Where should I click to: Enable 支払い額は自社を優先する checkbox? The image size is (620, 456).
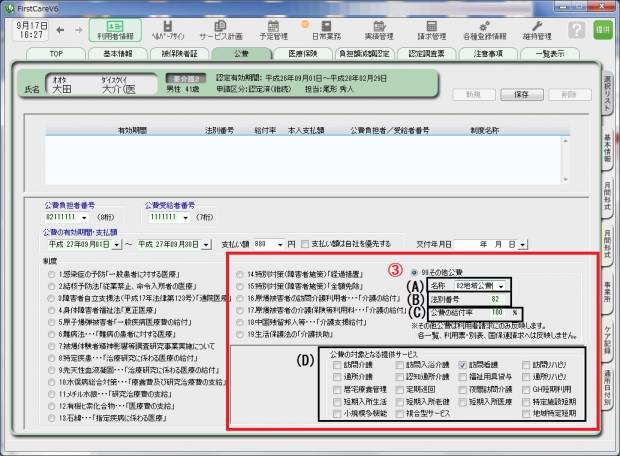coord(305,244)
